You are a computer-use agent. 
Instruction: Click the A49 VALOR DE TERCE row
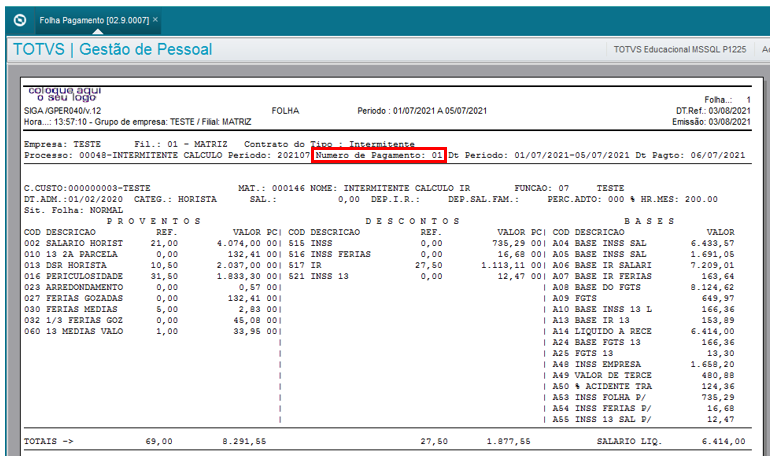(644, 375)
